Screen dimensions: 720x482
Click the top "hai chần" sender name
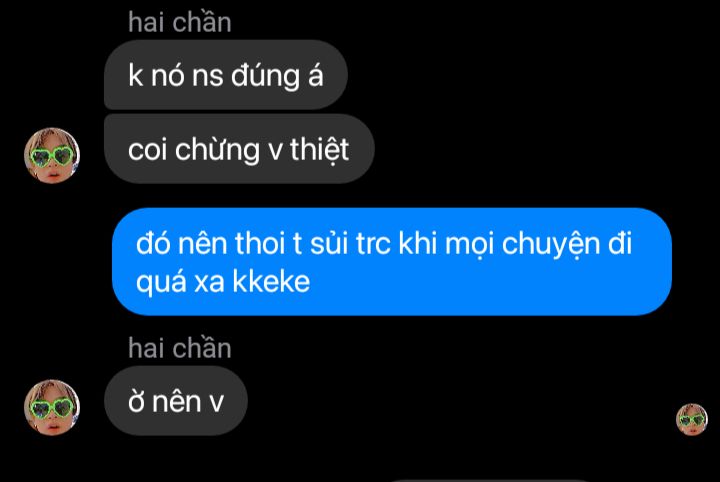coord(180,22)
